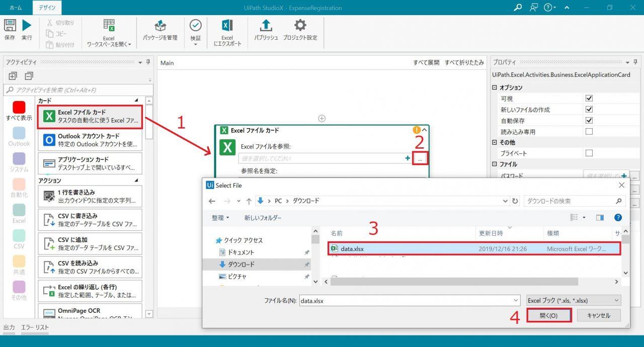Screen dimensions: 644x347
Task: Open the エラー リスト panel tab
Action: coord(35,327)
